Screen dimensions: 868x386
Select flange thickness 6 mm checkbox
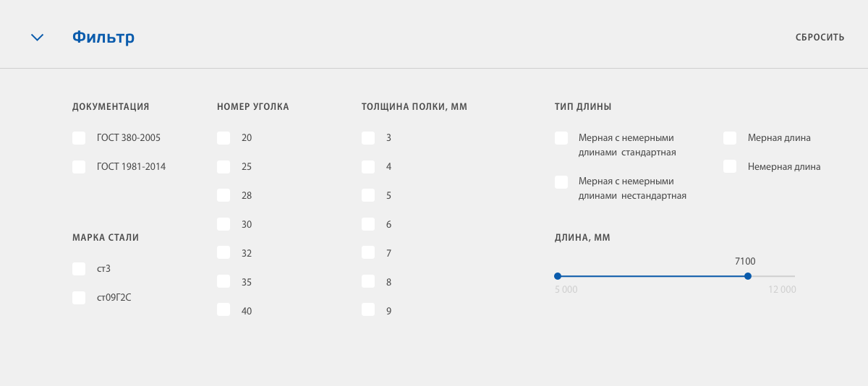click(368, 225)
